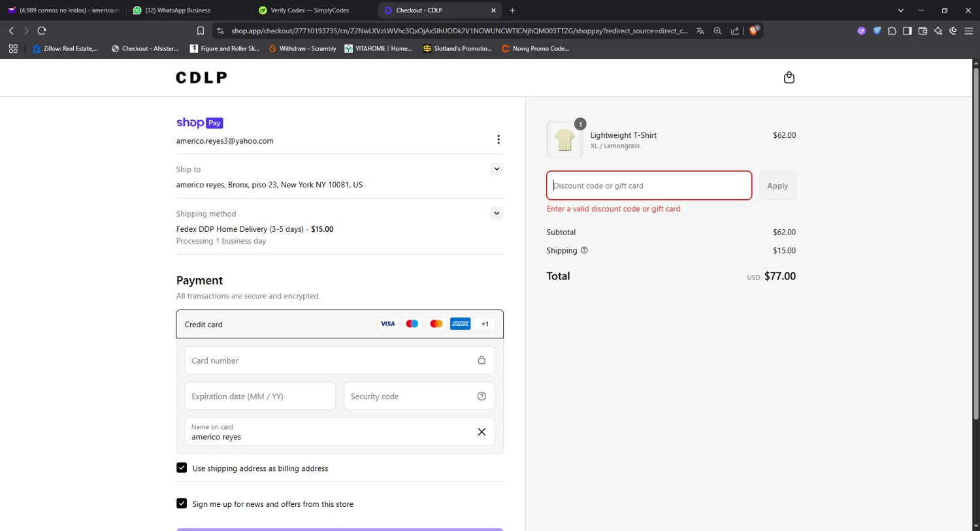Click the browser address bar URL
Image resolution: width=980 pixels, height=531 pixels.
click(x=459, y=31)
